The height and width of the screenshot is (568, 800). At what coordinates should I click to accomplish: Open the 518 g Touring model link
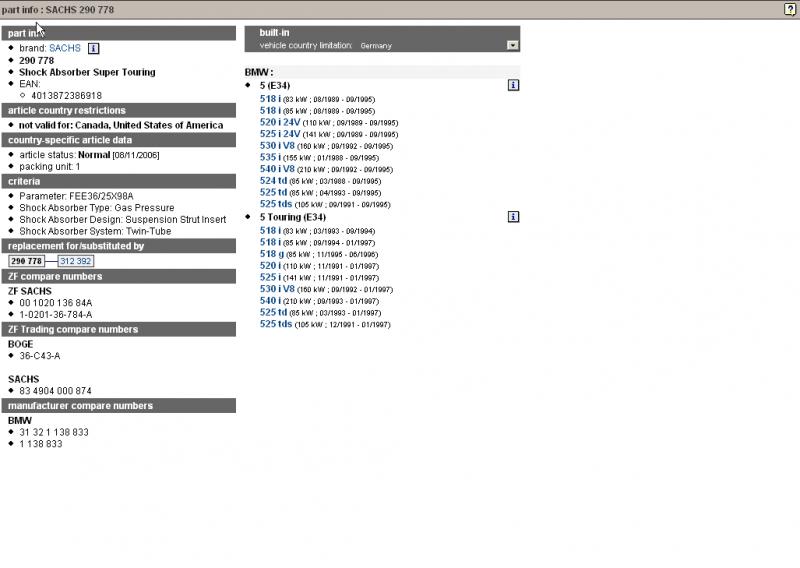click(271, 254)
